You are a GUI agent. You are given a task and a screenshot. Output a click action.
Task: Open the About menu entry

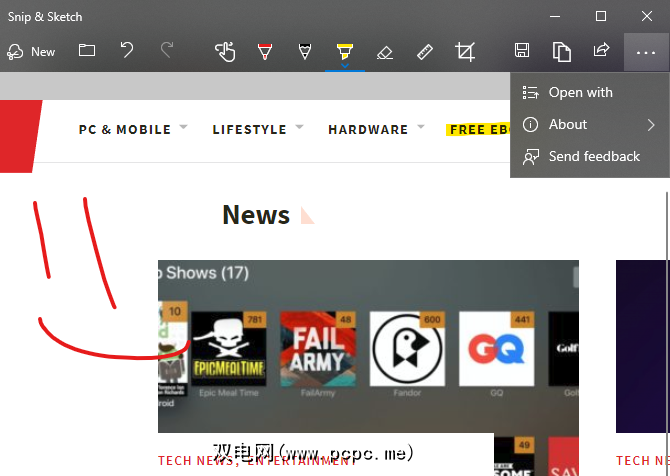tap(590, 124)
